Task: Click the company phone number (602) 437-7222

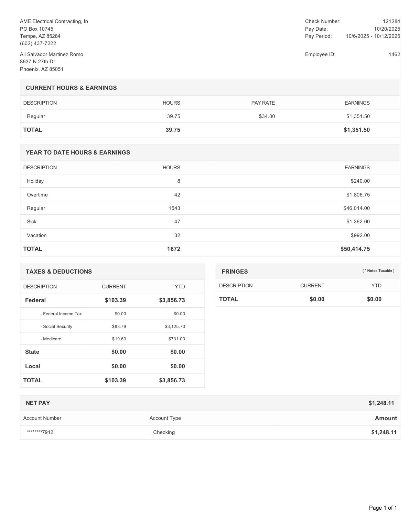Action: pyautogui.click(x=38, y=43)
